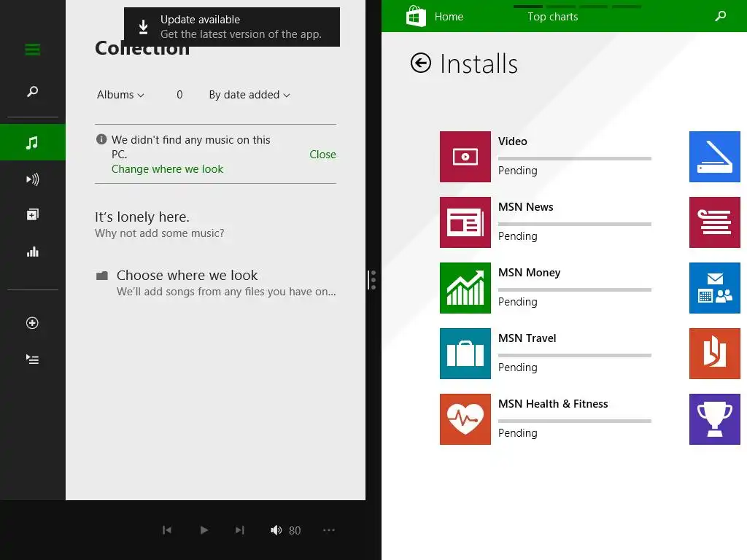Go back from the Installs page
The height and width of the screenshot is (560, 747).
coord(421,63)
